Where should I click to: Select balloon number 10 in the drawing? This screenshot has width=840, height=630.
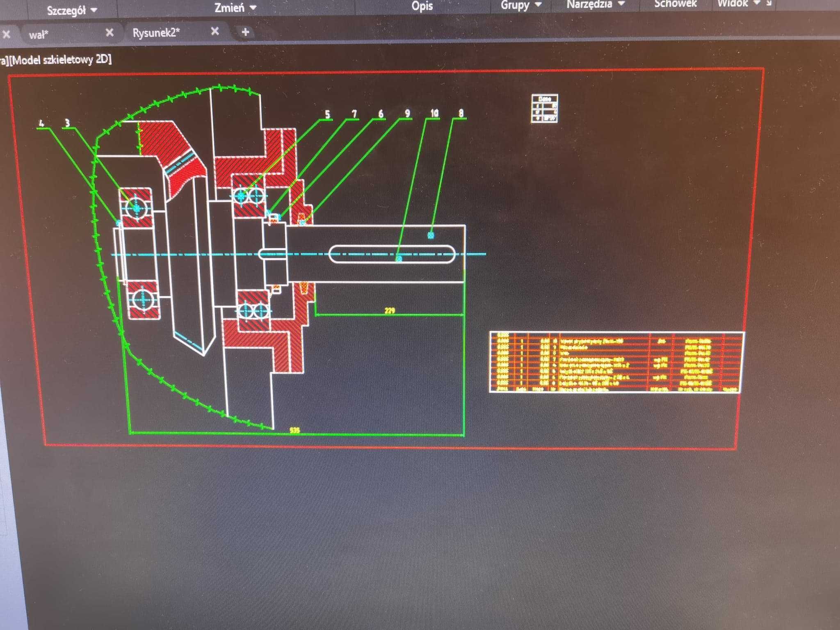tap(434, 113)
